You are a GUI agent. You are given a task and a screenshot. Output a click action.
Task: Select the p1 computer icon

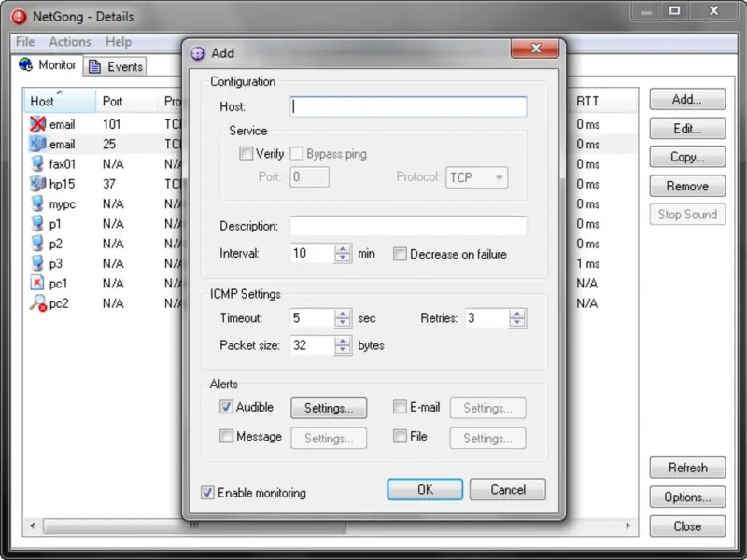point(37,224)
